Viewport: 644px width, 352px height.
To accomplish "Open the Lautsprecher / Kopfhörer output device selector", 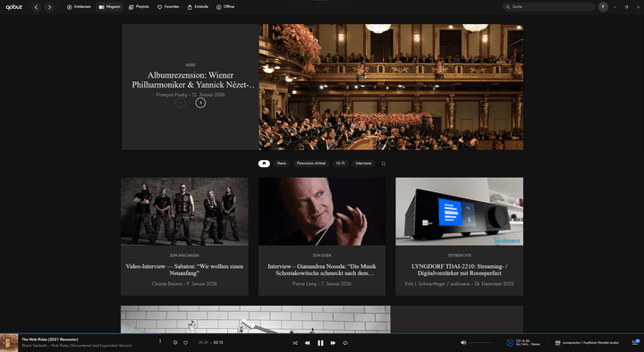I will (x=587, y=342).
